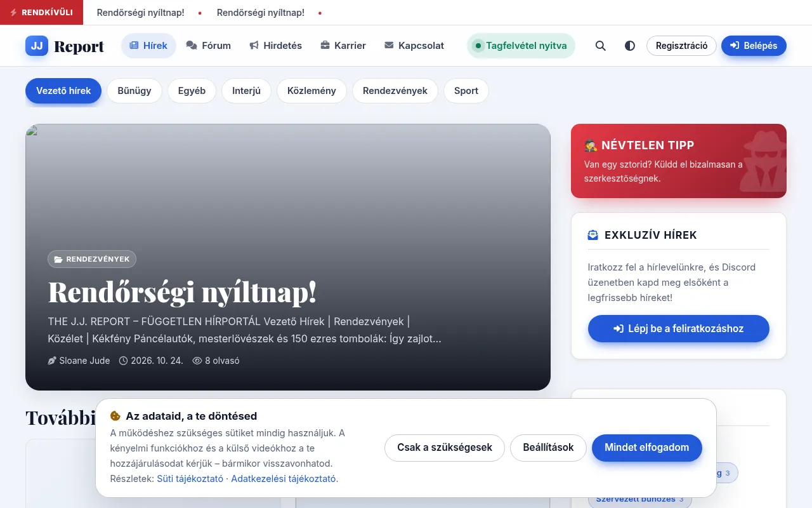The image size is (812, 508).
Task: Open the Fórum nav item
Action: tap(209, 46)
